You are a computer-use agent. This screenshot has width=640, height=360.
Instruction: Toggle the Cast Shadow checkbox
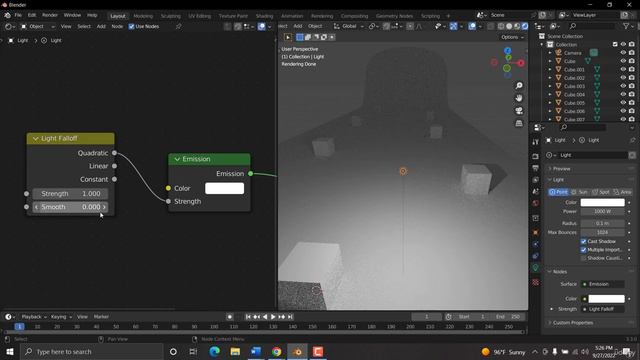point(584,242)
